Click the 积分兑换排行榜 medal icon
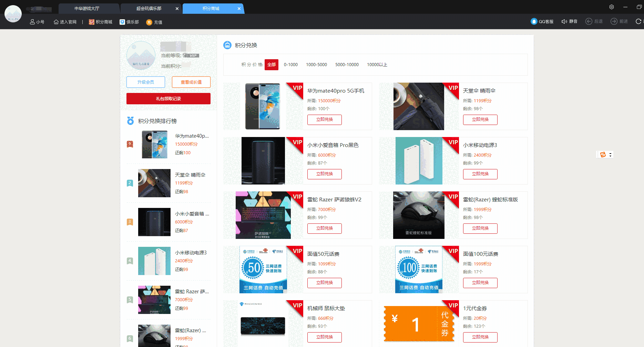This screenshot has height=347, width=644. coord(130,120)
